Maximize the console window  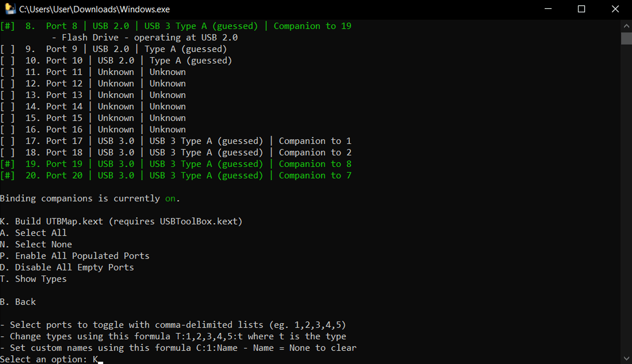click(x=581, y=9)
